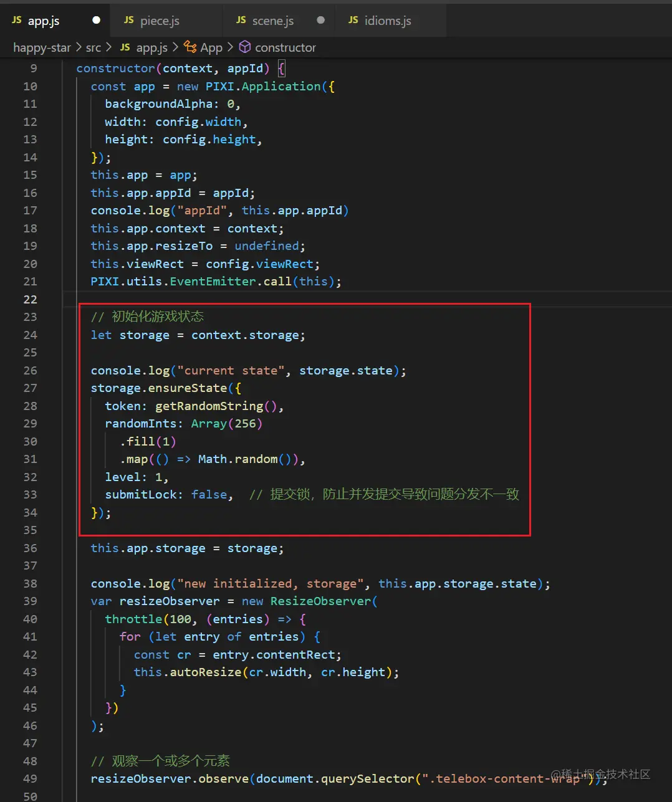Click the unsaved dot on scene.js tab
This screenshot has height=802, width=672.
[320, 20]
